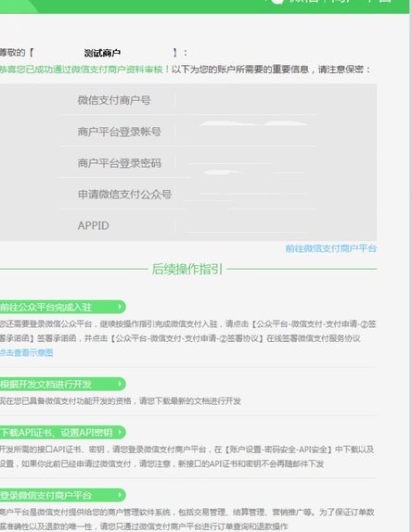The height and width of the screenshot is (532, 412).
Task: Click the 测试商户 merchant name
Action: tap(102, 53)
